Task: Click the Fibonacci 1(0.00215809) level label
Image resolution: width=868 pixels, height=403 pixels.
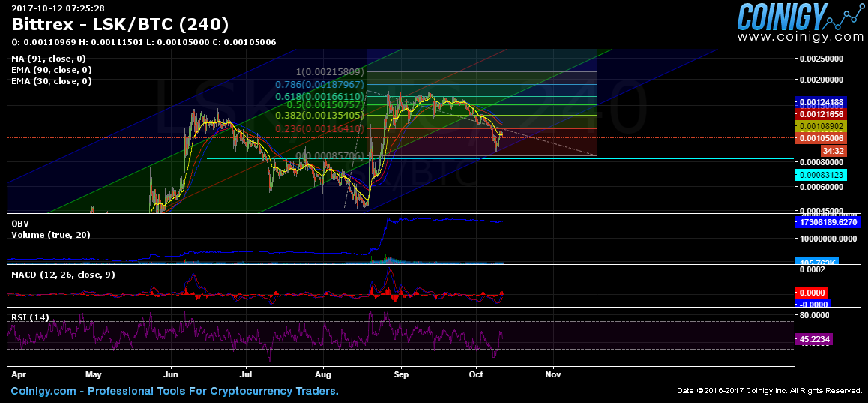Action: coord(329,72)
